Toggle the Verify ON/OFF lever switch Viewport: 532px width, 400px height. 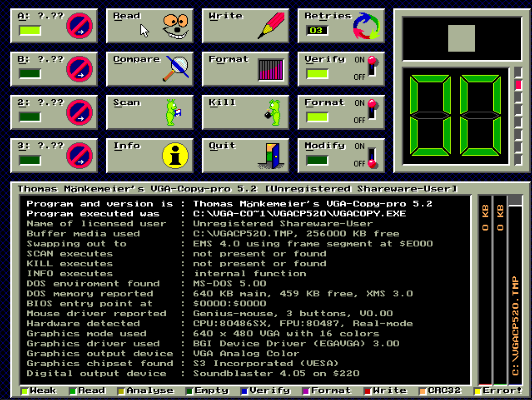click(x=372, y=67)
